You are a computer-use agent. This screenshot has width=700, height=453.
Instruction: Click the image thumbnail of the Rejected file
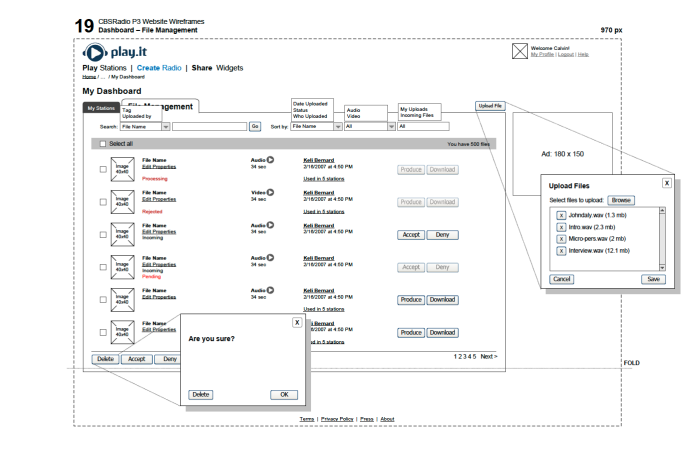(122, 202)
